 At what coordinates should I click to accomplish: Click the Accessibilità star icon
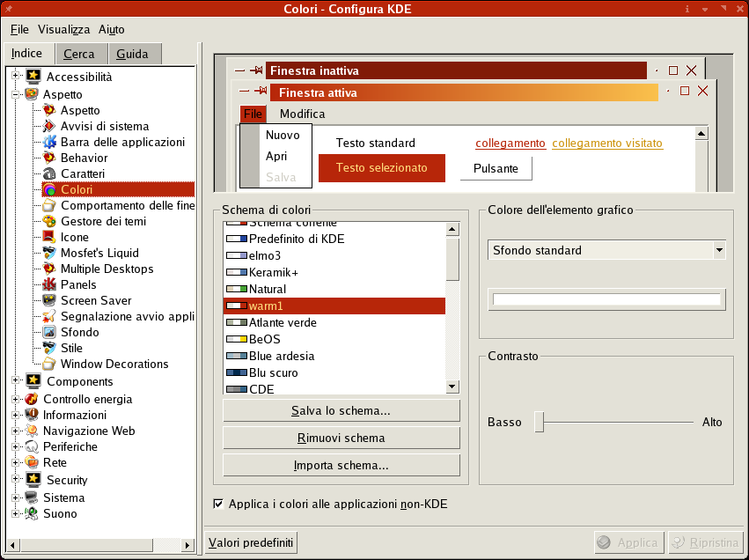[x=33, y=76]
